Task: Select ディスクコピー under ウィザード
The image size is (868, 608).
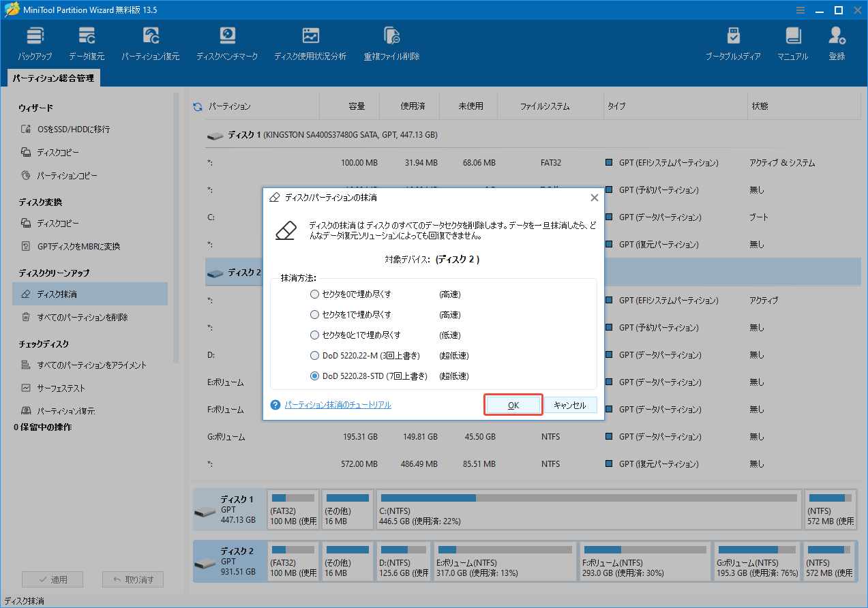Action: click(x=50, y=153)
